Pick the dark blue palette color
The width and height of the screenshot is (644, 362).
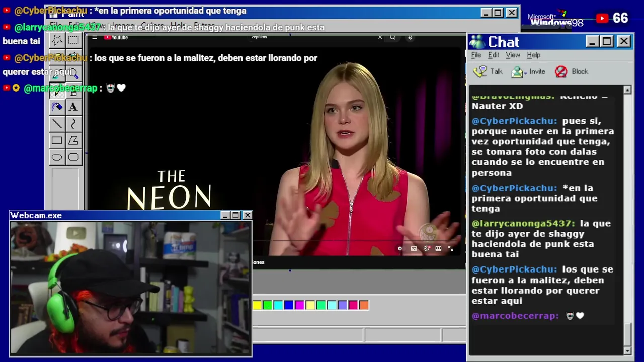click(x=289, y=305)
